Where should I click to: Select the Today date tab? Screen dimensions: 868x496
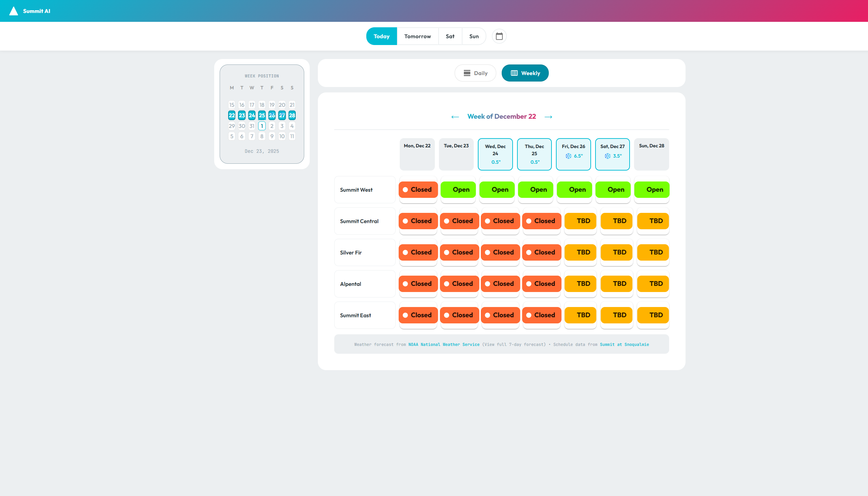[x=381, y=36]
